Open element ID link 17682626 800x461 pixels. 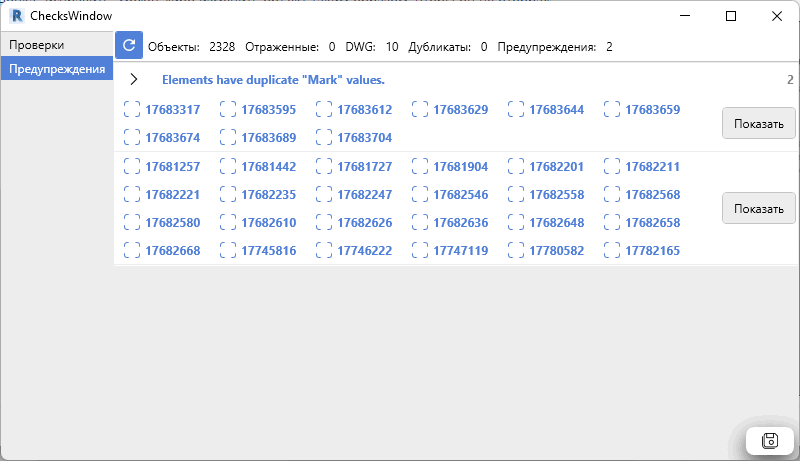[x=364, y=223]
